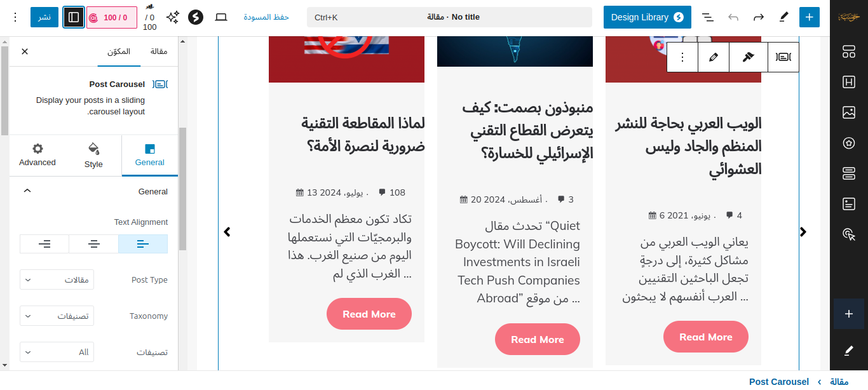Toggle the settings sidebar panel button
The width and height of the screenshot is (868, 390).
[x=74, y=17]
